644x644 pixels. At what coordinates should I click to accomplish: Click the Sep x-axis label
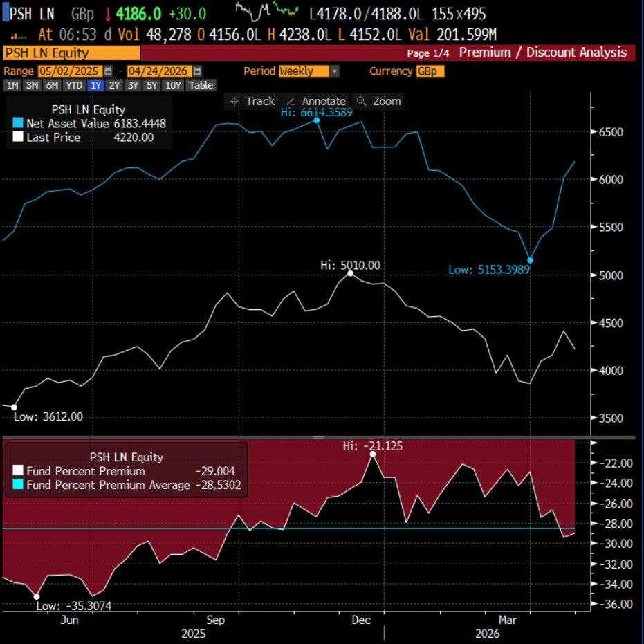click(215, 620)
